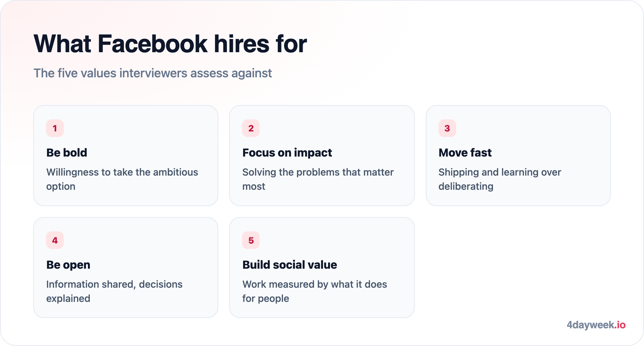The width and height of the screenshot is (644, 346).
Task: Click the number 3 badge
Action: (447, 128)
